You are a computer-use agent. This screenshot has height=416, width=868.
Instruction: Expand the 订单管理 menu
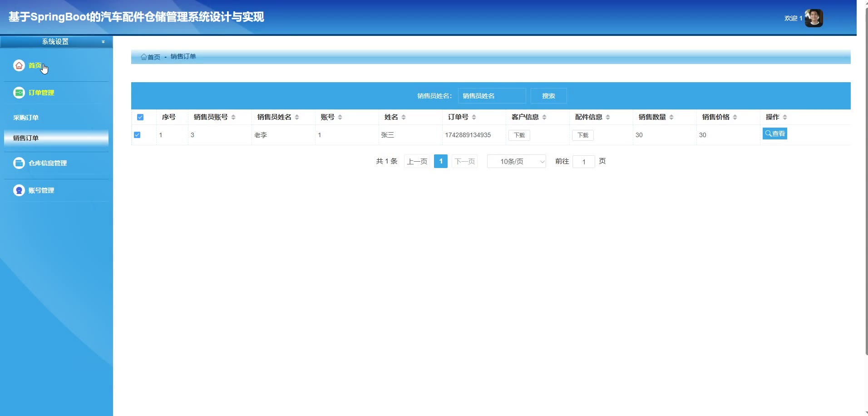41,93
